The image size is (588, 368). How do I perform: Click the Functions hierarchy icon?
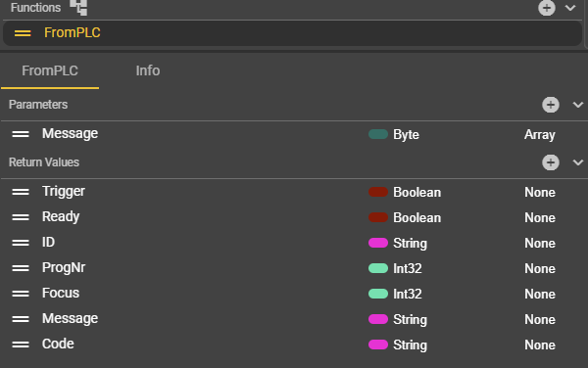[78, 7]
